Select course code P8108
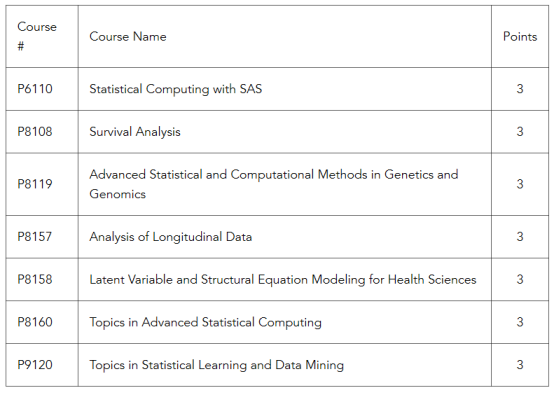The image size is (554, 395). (35, 132)
